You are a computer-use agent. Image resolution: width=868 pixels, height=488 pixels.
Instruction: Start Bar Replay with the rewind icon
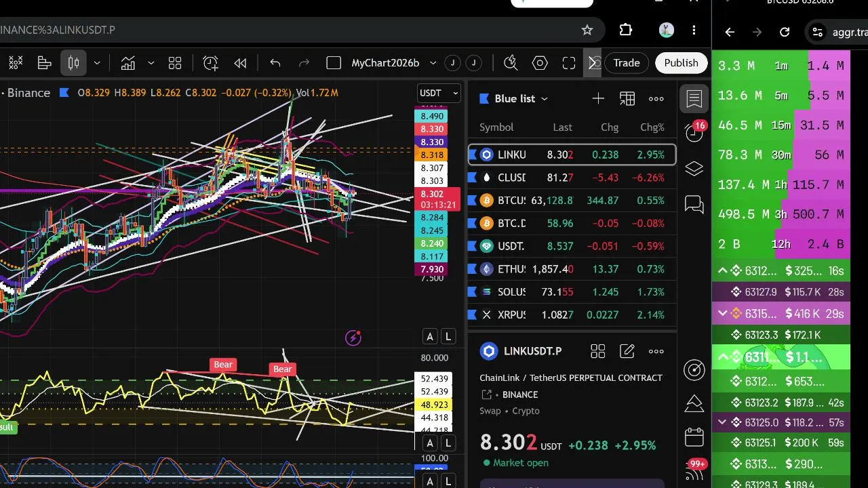(x=240, y=63)
